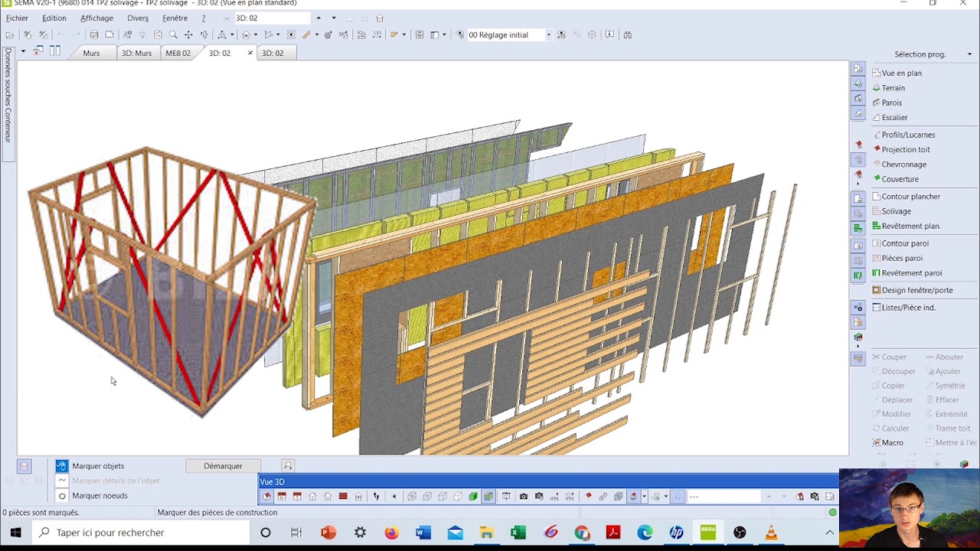
Task: Open Chrome from the taskbar
Action: [582, 533]
